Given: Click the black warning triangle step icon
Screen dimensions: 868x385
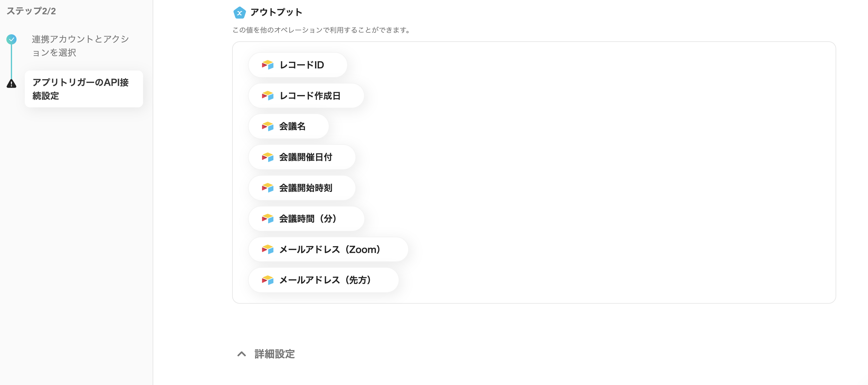Looking at the screenshot, I should (x=11, y=84).
